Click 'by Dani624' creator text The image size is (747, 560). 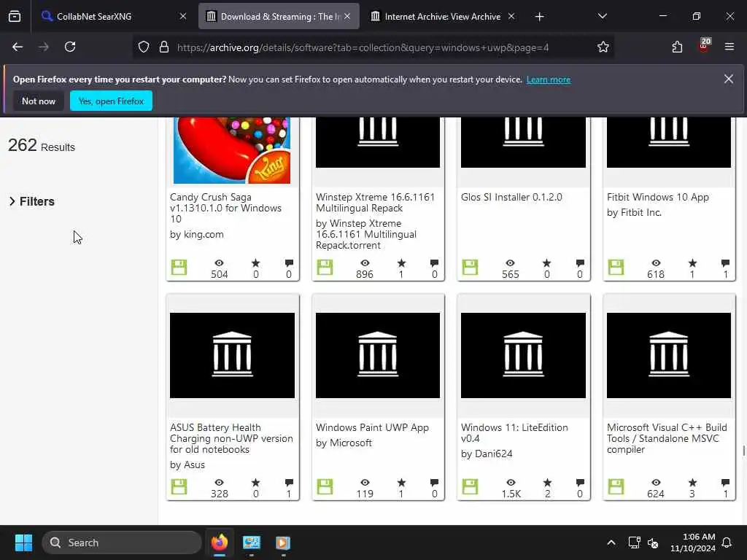(487, 454)
